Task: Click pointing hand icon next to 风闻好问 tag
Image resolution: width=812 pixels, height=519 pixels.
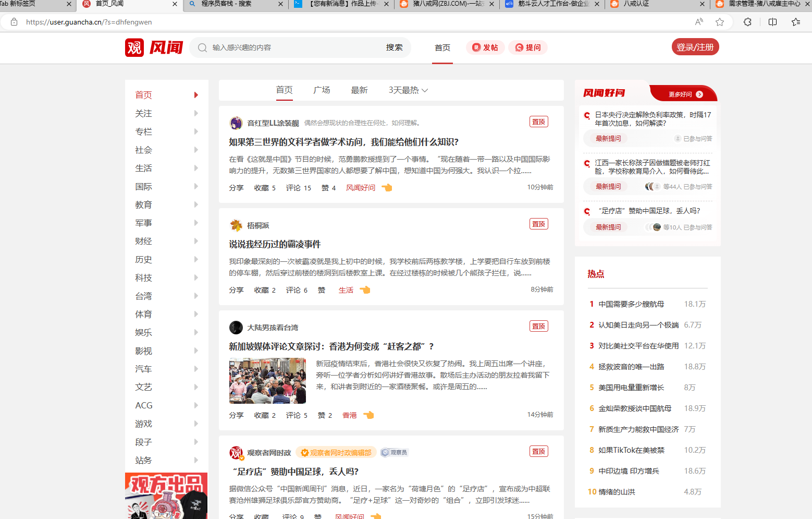Action: (387, 188)
